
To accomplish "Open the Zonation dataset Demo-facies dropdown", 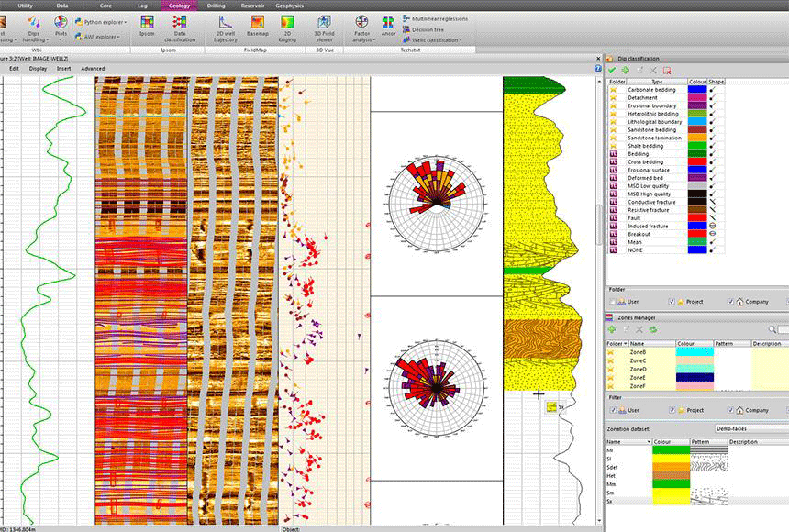I will [751, 429].
